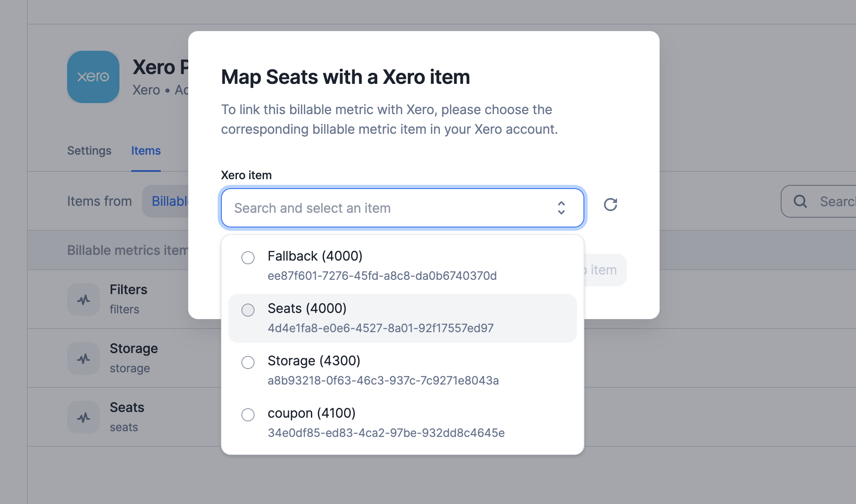Click the Billable metrics filter chip
This screenshot has height=504, width=856.
click(x=165, y=201)
